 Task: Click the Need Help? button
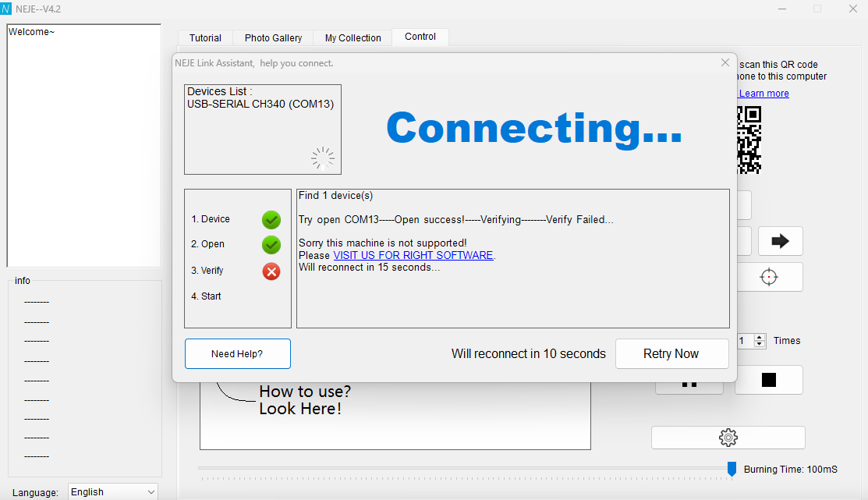coord(237,353)
